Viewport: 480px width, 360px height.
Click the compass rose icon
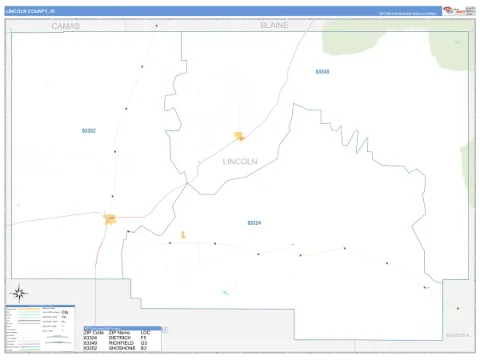[19, 293]
